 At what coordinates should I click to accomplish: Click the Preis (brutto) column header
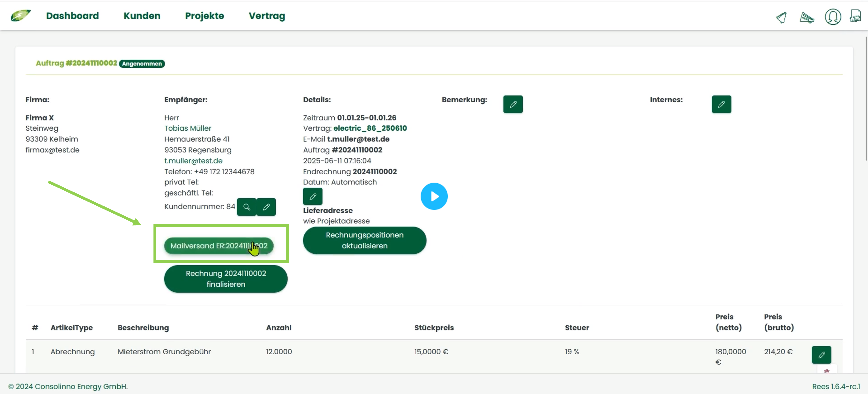779,322
